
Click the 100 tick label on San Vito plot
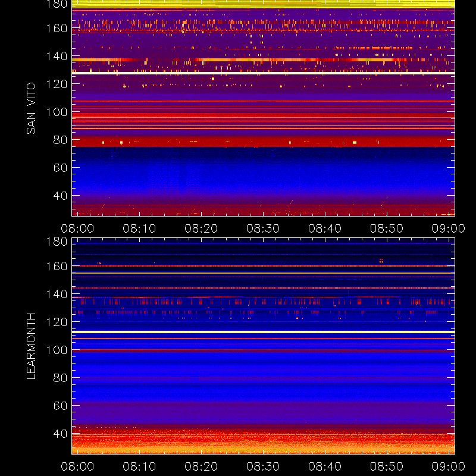coord(57,112)
